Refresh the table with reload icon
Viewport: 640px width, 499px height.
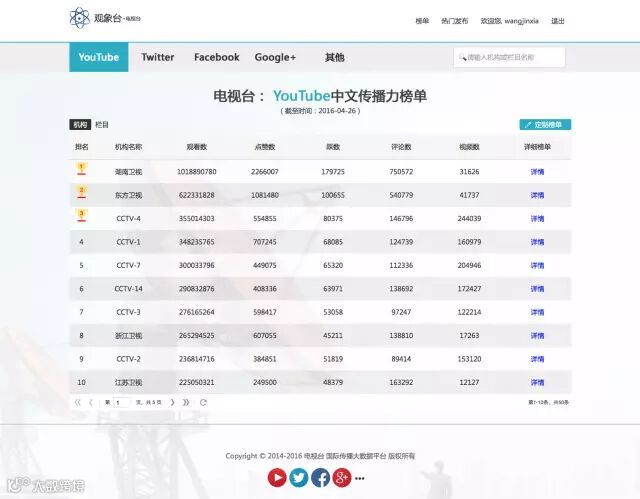coord(203,402)
